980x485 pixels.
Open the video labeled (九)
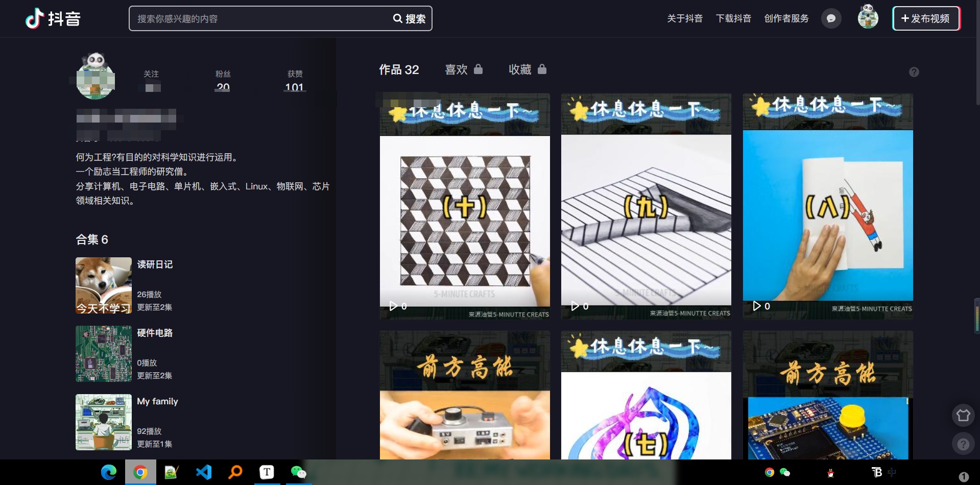(x=646, y=206)
